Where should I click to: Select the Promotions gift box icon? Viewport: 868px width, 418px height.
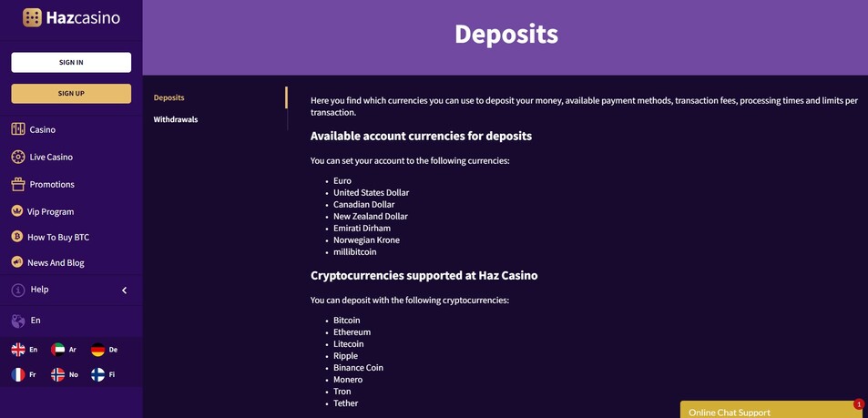[x=18, y=184]
